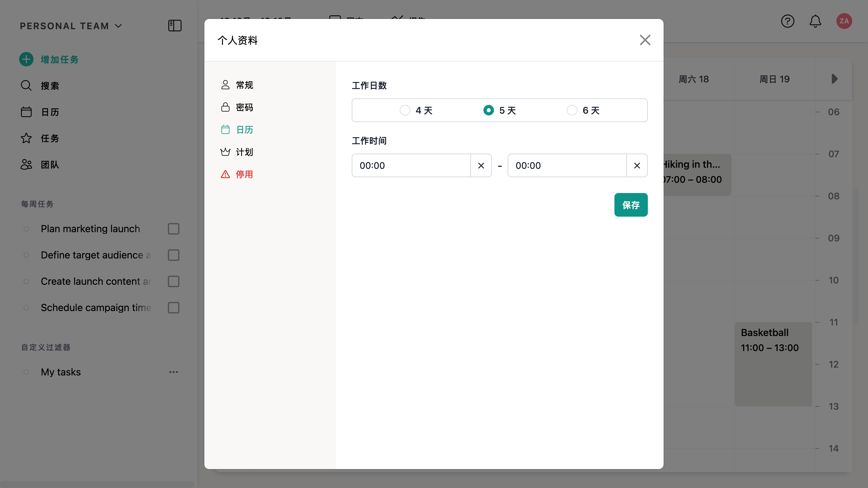Select the 4 天 working days option

point(405,110)
